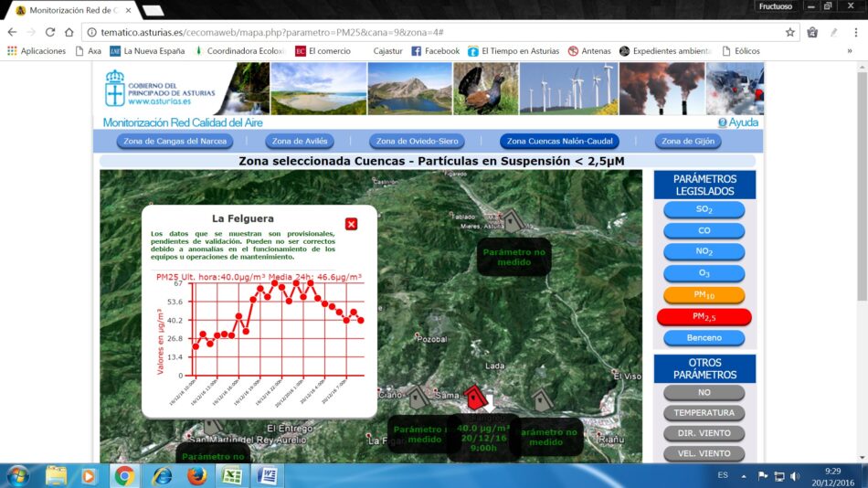Open media player from the taskbar

88,476
